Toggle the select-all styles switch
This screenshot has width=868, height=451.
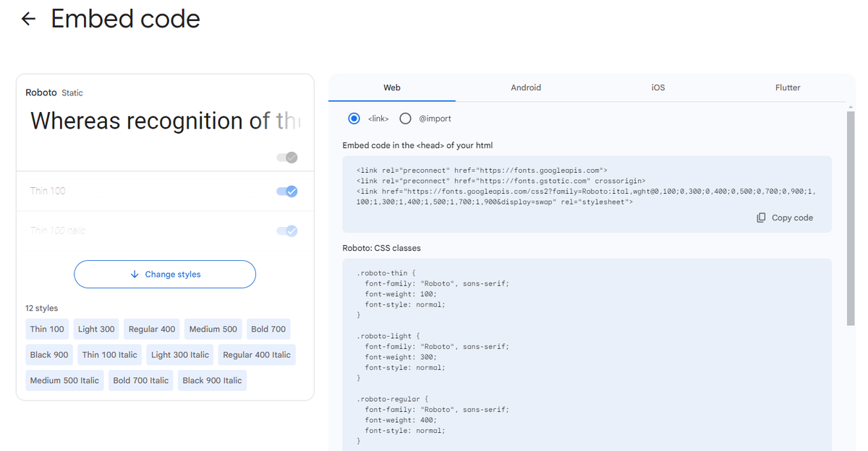click(x=287, y=158)
